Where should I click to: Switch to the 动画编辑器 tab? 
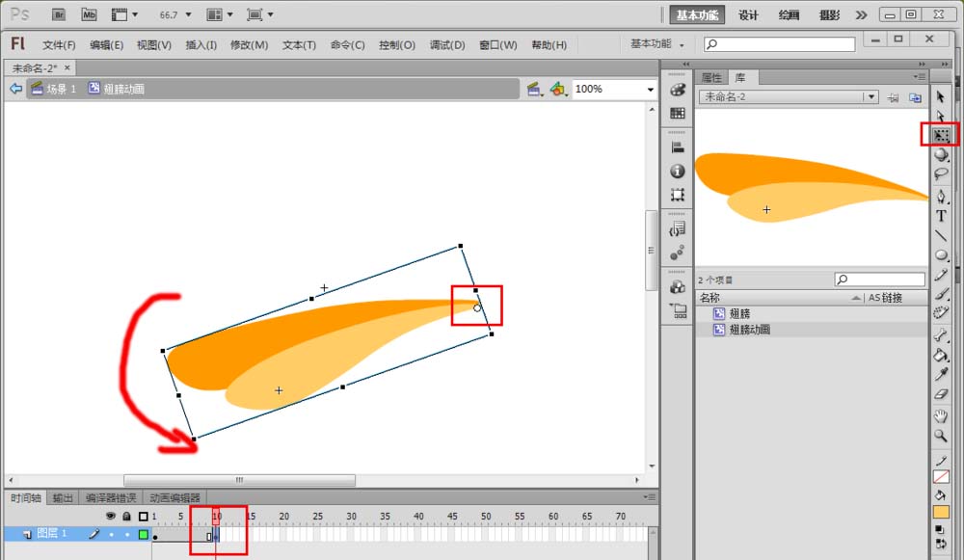click(x=175, y=498)
